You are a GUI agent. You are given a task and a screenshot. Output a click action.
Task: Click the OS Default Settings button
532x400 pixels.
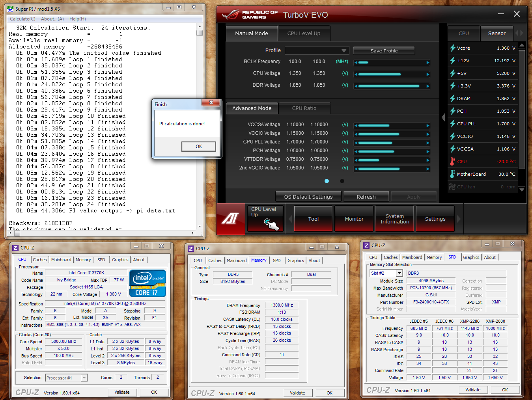pos(308,197)
